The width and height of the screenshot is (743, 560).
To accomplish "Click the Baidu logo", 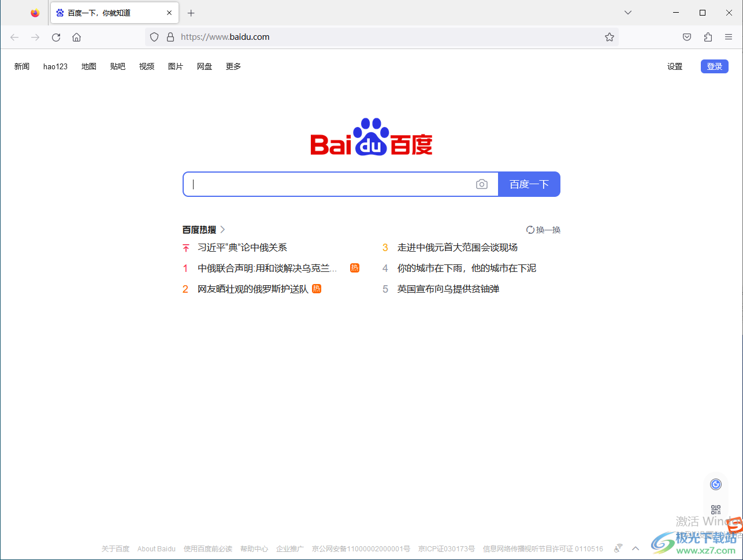I will click(371, 137).
